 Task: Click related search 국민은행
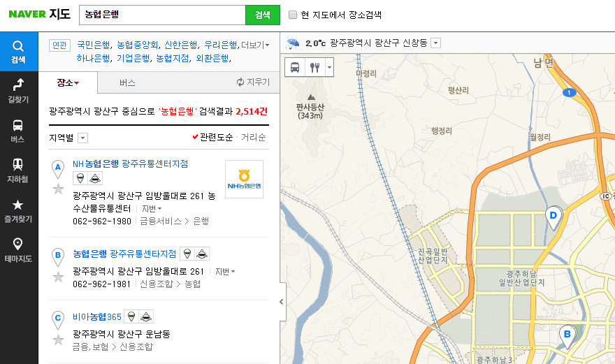[x=94, y=45]
